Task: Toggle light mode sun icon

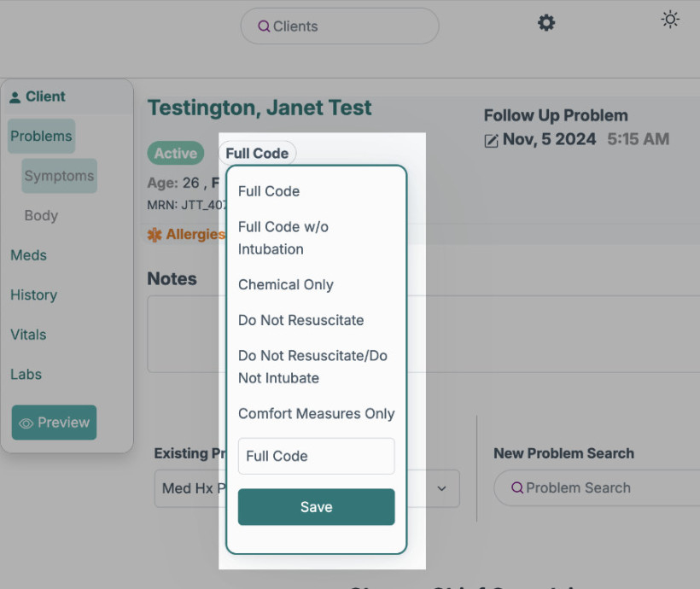Action: click(670, 20)
